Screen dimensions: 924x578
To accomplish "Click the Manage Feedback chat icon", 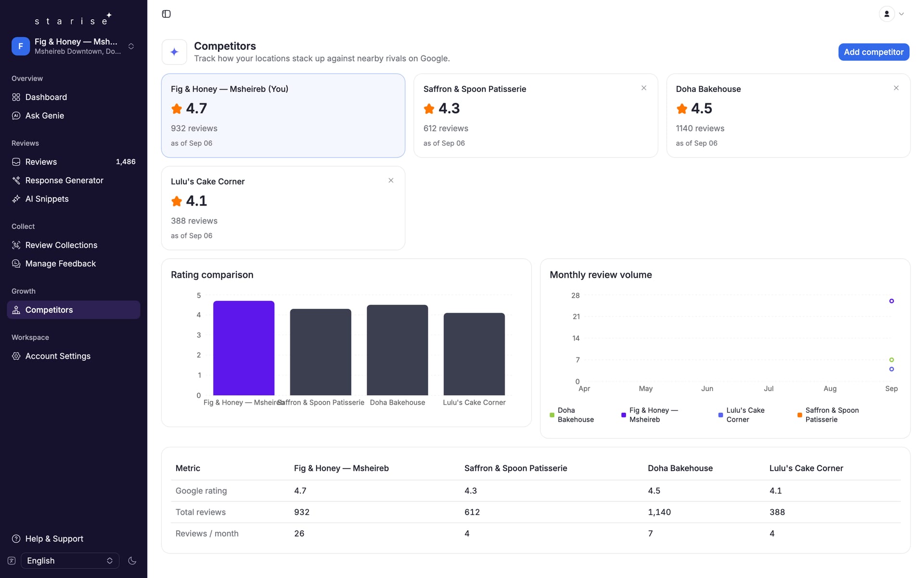I will 16,263.
